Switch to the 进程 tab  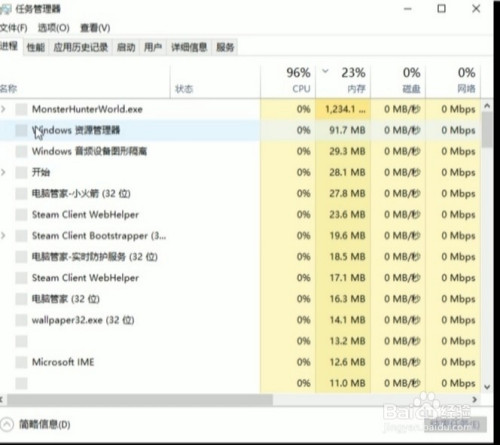tap(9, 46)
